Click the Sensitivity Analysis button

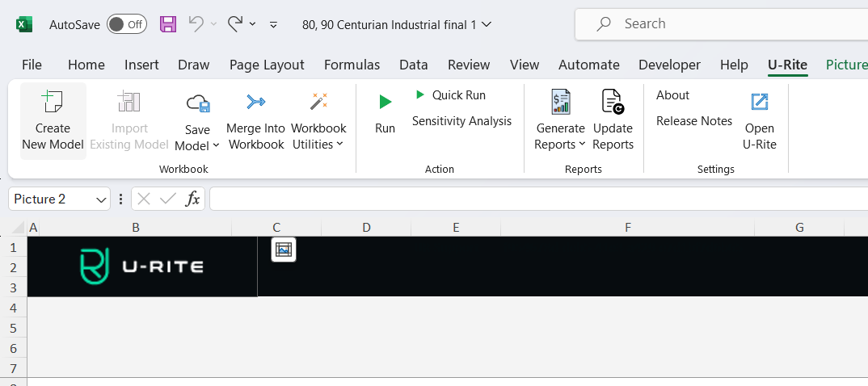(x=461, y=121)
